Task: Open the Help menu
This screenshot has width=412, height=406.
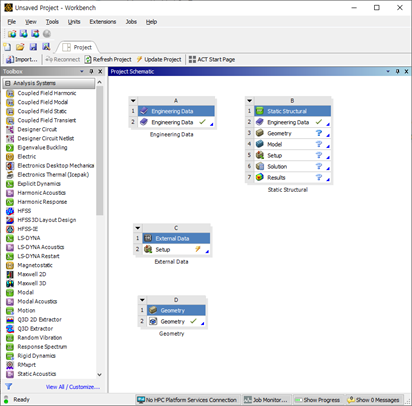Action: pos(151,22)
